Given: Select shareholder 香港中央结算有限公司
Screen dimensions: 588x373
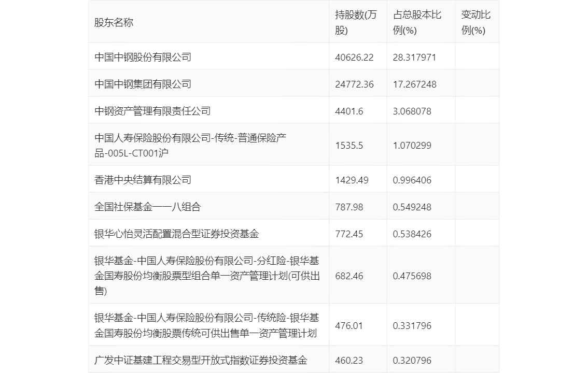Looking at the screenshot, I should tap(143, 180).
